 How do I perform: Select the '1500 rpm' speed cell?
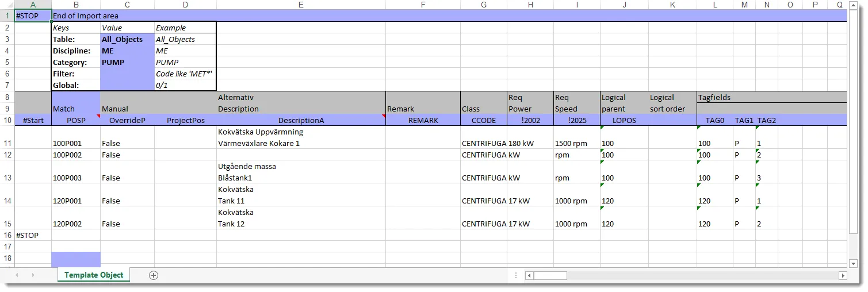(576, 137)
